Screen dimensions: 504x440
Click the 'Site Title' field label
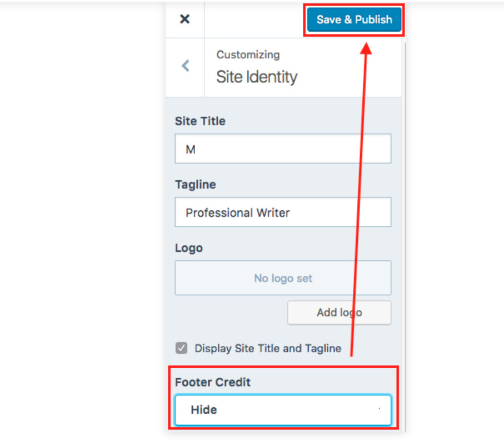point(200,121)
